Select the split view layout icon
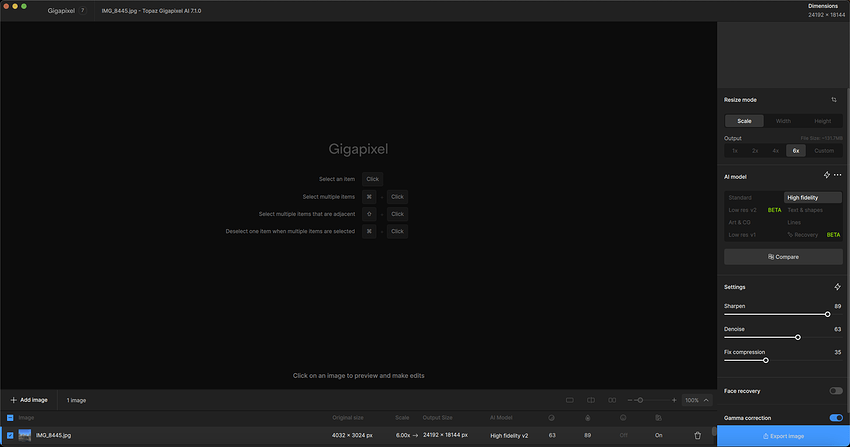Viewport: 850px width, 447px height. [591, 400]
